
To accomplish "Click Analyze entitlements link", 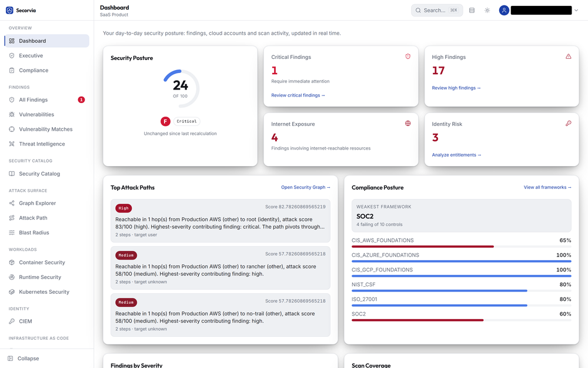I will [x=456, y=155].
